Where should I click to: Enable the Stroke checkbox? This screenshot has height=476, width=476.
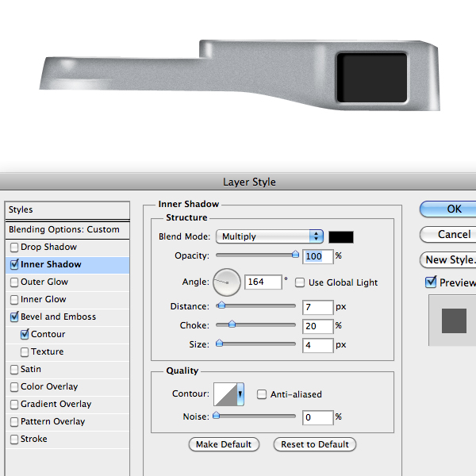pyautogui.click(x=14, y=440)
